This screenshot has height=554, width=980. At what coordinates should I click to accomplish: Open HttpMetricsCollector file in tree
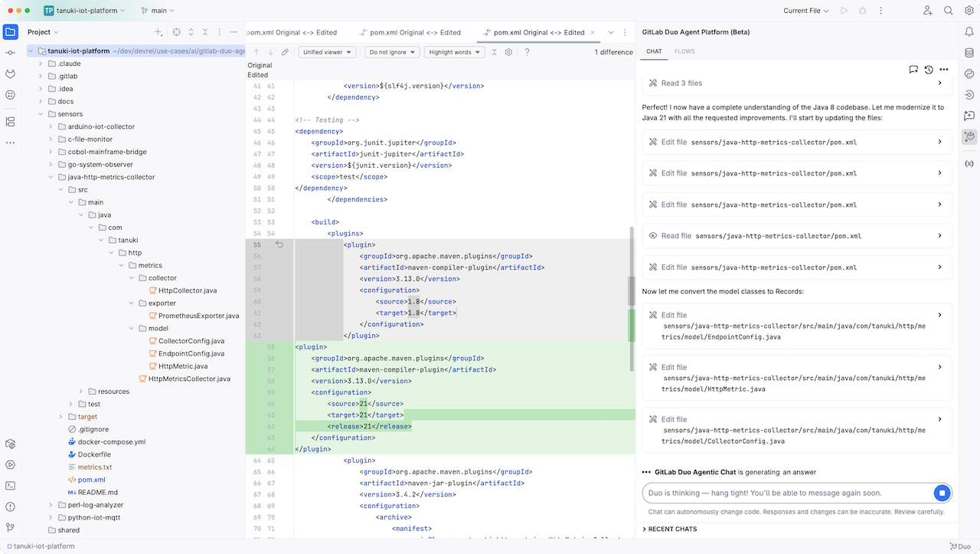pyautogui.click(x=188, y=379)
